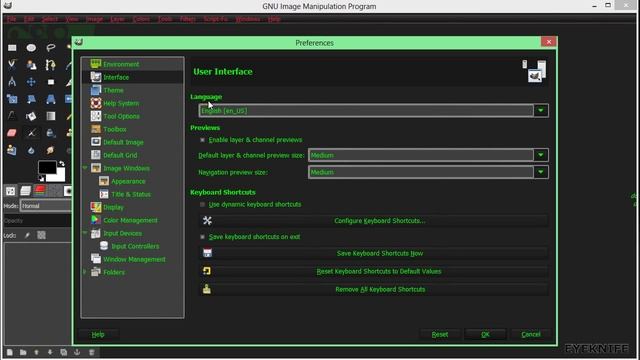The height and width of the screenshot is (360, 640).
Task: Click Reset Keyboard Shortcuts to Default Values
Action: [x=373, y=271]
